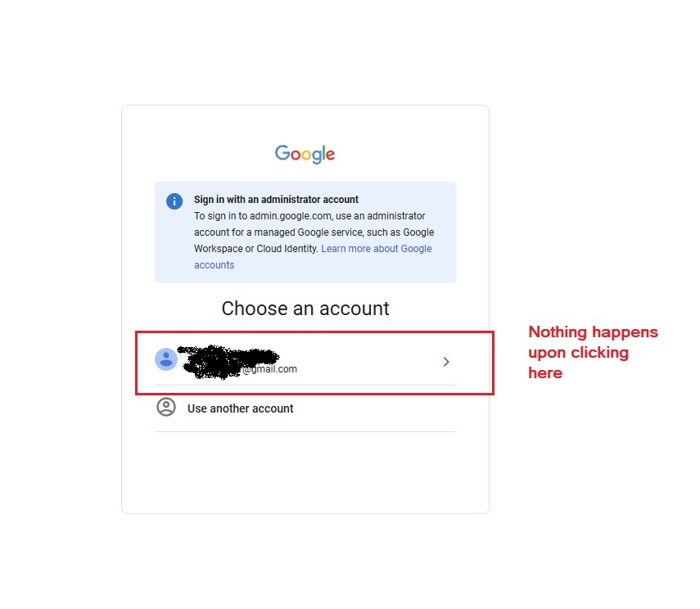Image resolution: width=700 pixels, height=609 pixels.
Task: Click the blacked-out account name
Action: (x=228, y=361)
